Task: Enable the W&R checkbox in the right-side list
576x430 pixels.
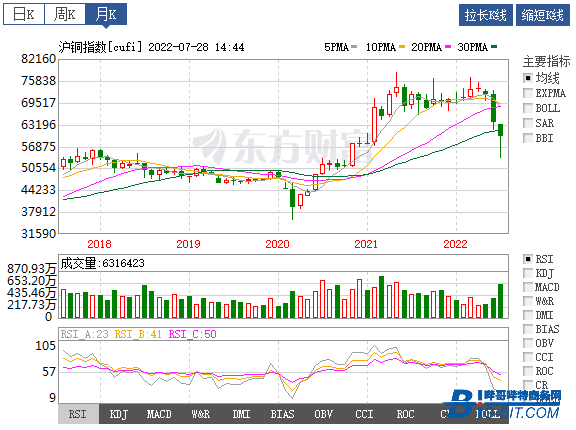Action: (x=528, y=301)
